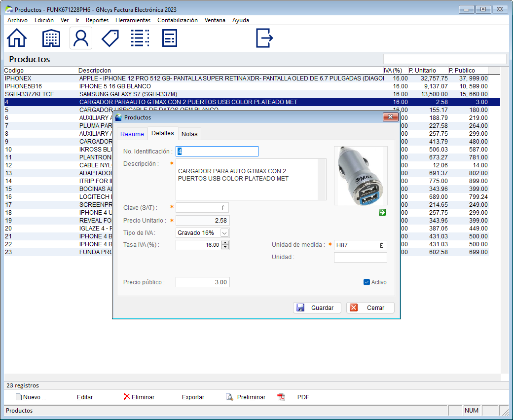Click the exit door arrow icon
Screen dimensions: 513x420
click(x=264, y=38)
